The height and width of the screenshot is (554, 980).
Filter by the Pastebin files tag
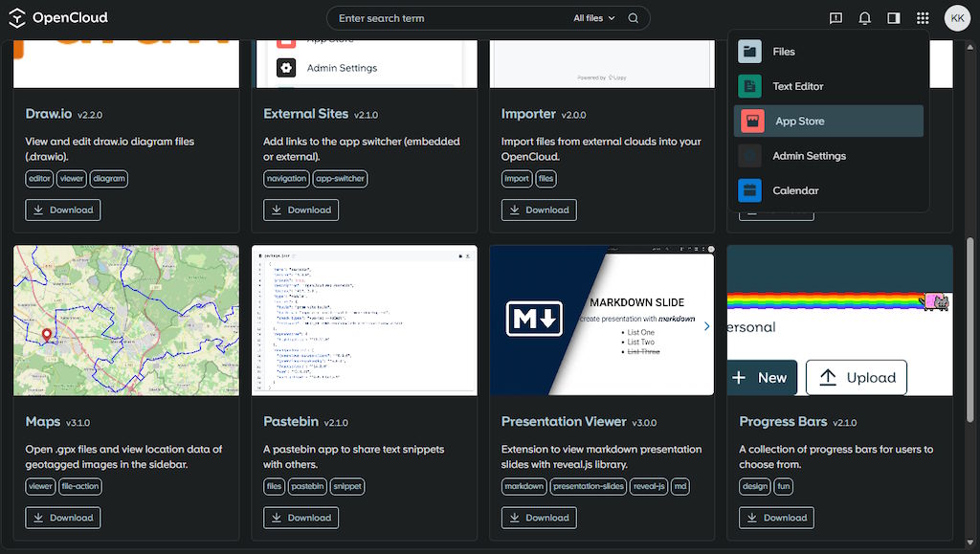[274, 487]
